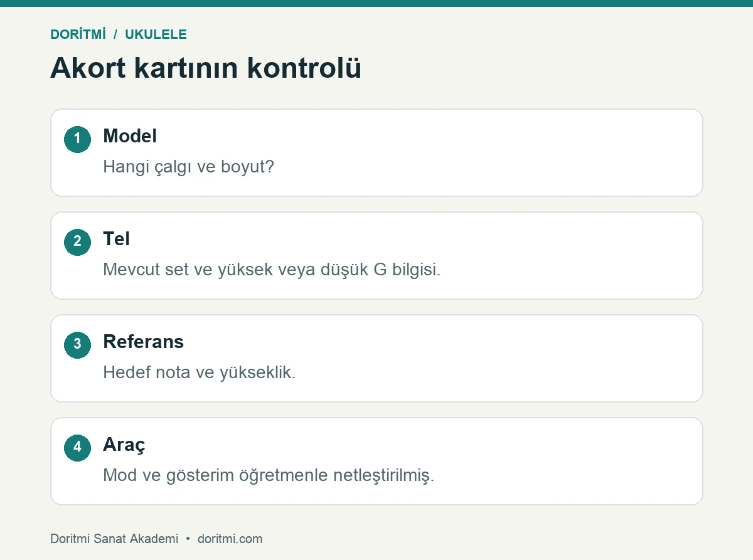753x560 pixels.
Task: Open the doritmi.com footer link
Action: pos(230,539)
